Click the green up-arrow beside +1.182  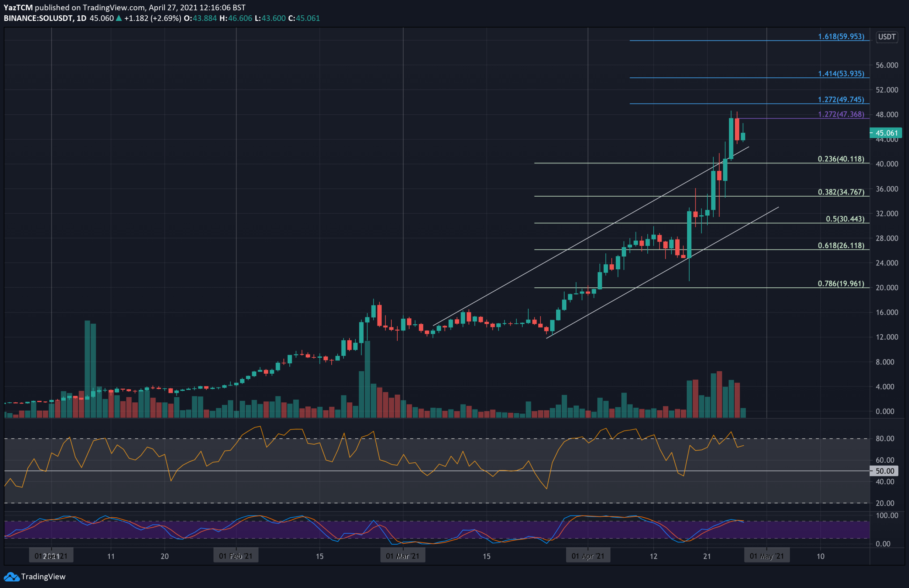click(119, 18)
